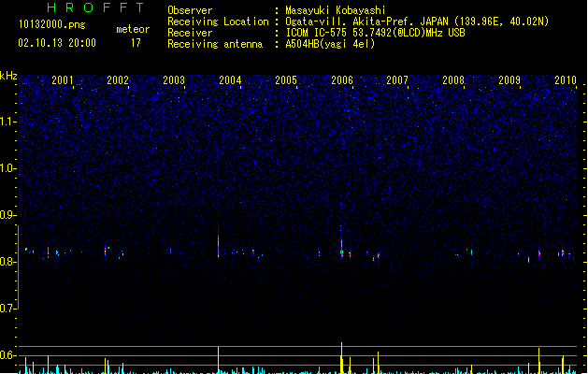This screenshot has width=588, height=374.
Task: Click the 0.9 kHz axis label
Action: (x=7, y=215)
